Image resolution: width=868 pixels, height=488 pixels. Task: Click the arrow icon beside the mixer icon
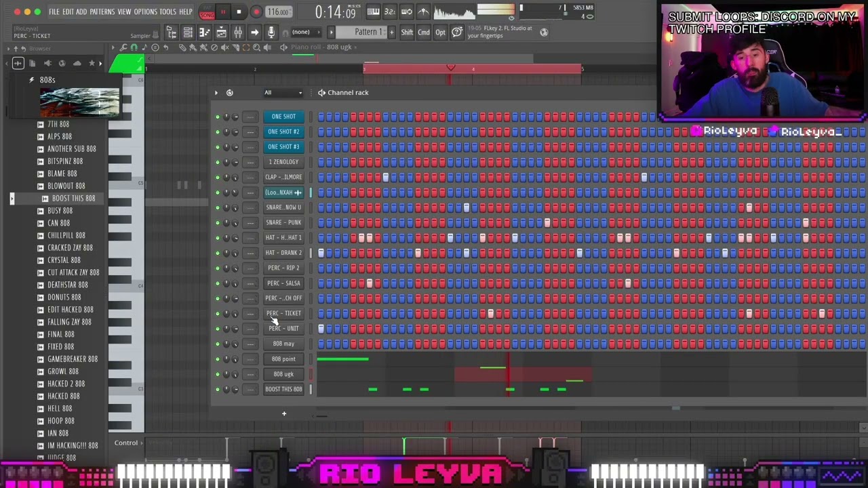[x=254, y=32]
